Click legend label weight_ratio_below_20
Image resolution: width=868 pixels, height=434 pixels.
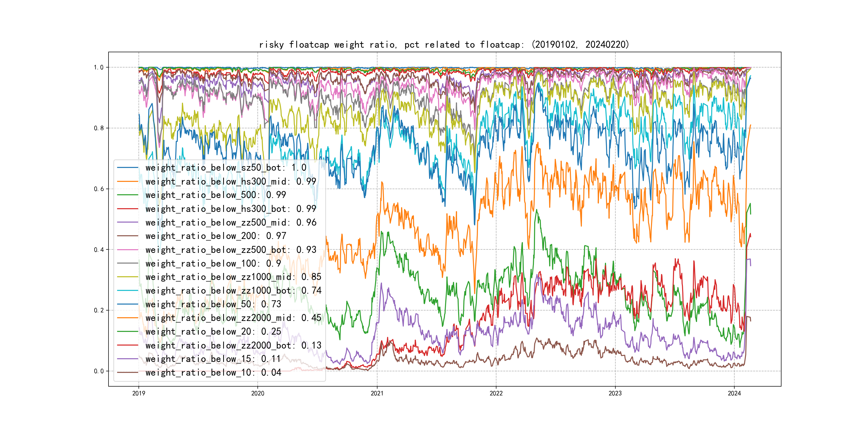click(x=213, y=332)
